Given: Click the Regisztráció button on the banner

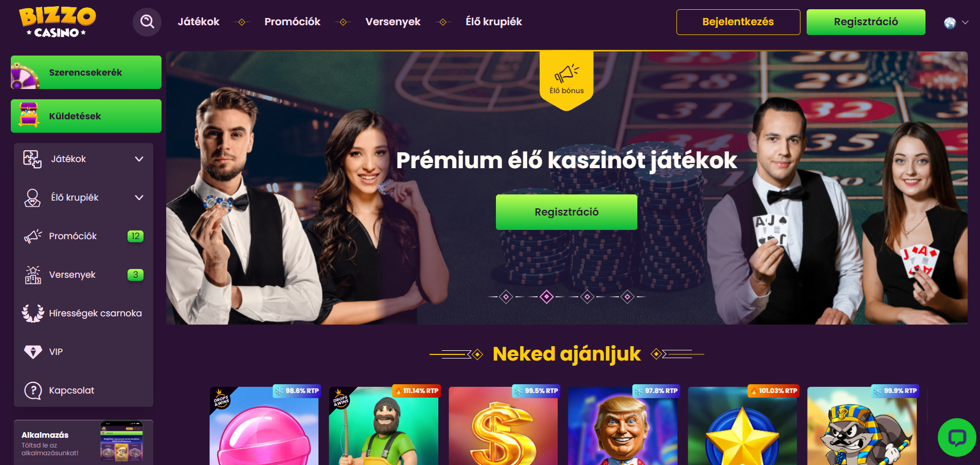Looking at the screenshot, I should coord(566,212).
